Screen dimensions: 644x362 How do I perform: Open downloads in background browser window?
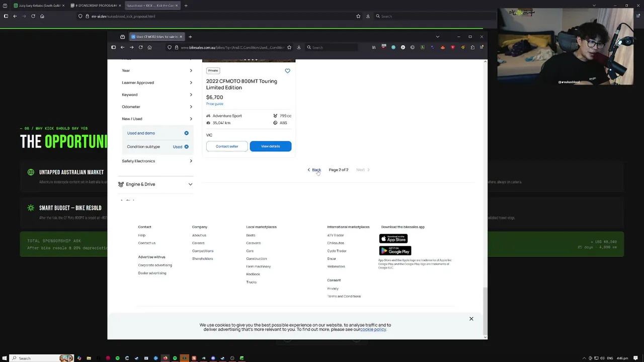click(x=368, y=16)
